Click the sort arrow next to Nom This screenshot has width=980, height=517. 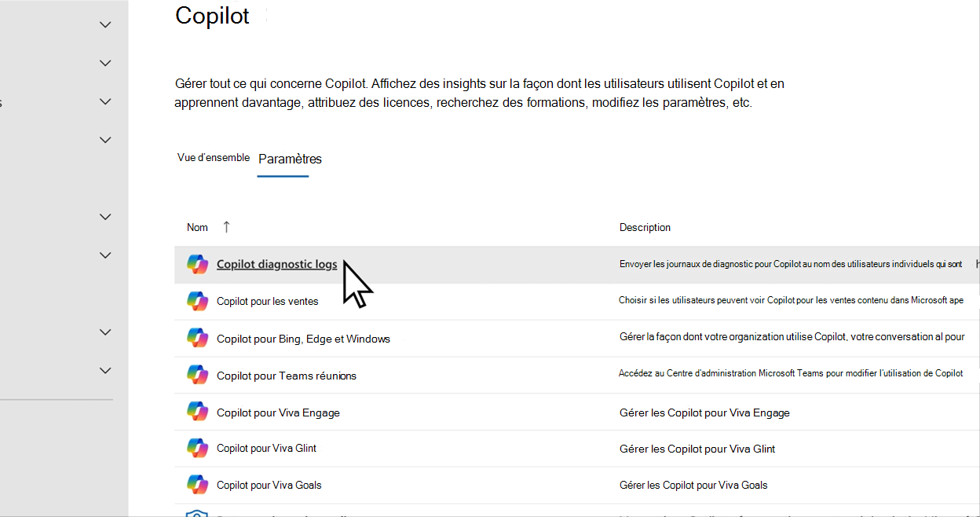pyautogui.click(x=226, y=227)
